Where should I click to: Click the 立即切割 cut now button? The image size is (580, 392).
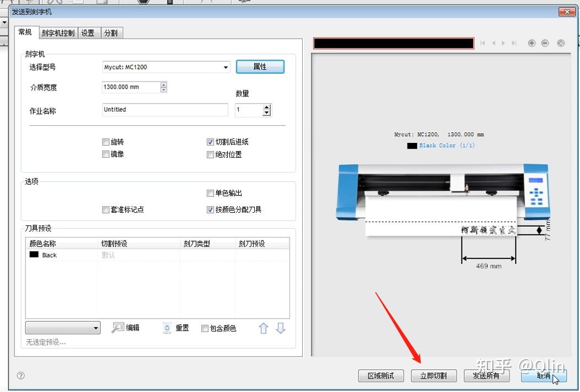pyautogui.click(x=433, y=375)
